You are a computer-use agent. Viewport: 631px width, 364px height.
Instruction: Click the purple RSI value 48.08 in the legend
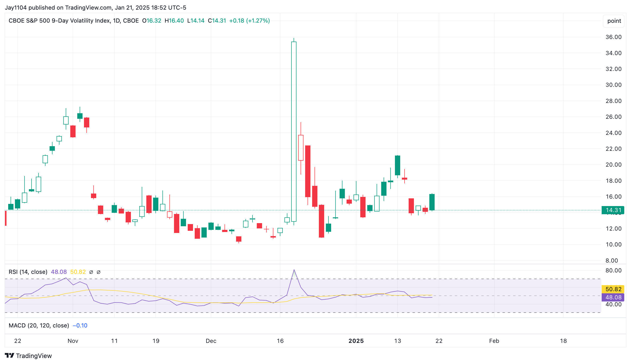click(x=59, y=272)
